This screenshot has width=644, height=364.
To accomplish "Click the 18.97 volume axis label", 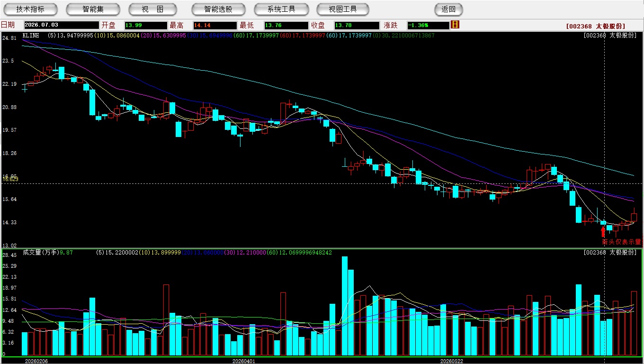I will click(9, 288).
